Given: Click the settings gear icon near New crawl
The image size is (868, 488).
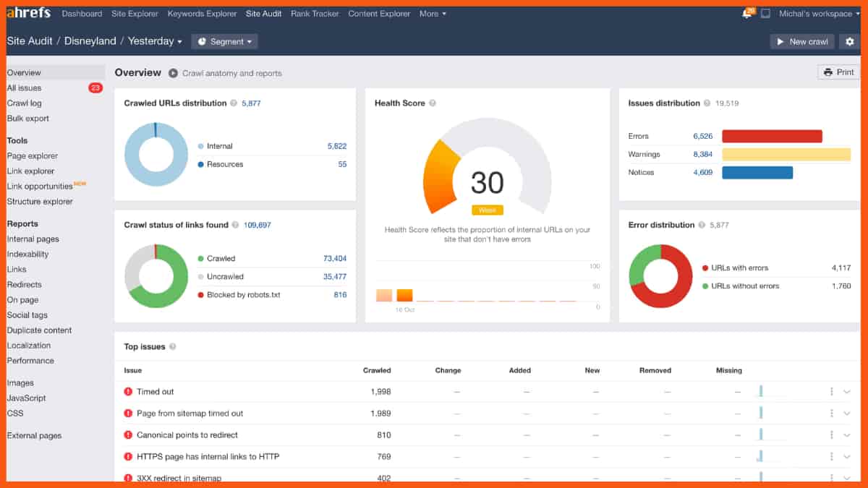Looking at the screenshot, I should click(851, 41).
